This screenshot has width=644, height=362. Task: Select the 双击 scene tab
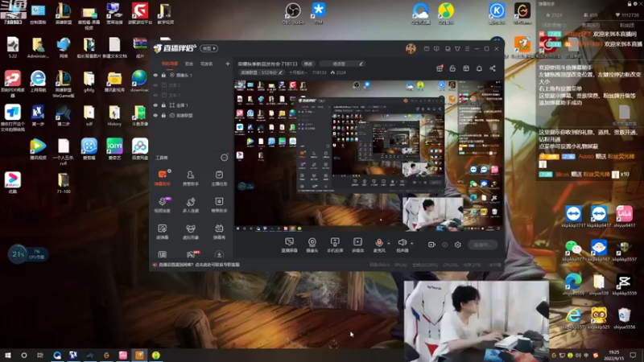click(189, 64)
